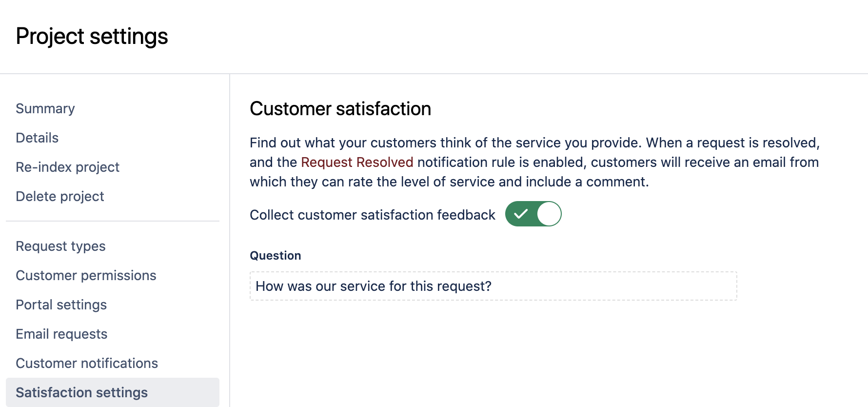Disable the customer satisfaction feedback toggle
The width and height of the screenshot is (868, 407).
coord(533,214)
